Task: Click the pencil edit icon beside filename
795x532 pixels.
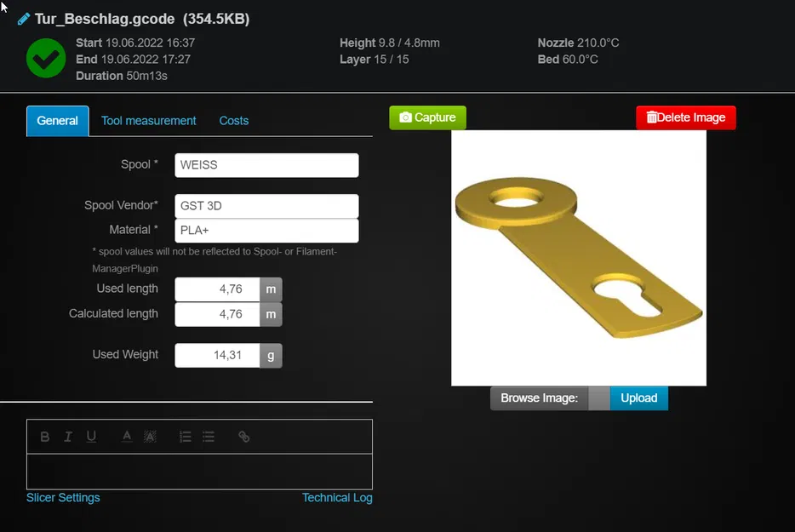Action: coord(23,20)
